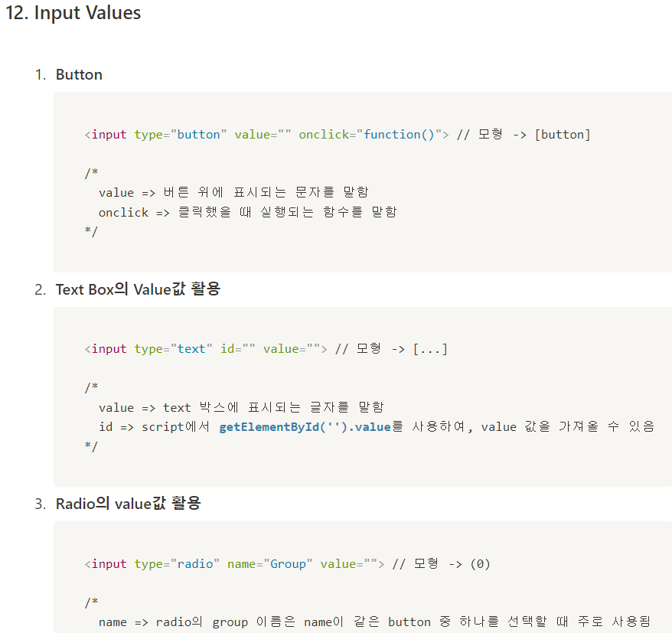Click the 'name => radio의 group 이름은' comment line
Screen dimensions: 672x633
coord(374,622)
